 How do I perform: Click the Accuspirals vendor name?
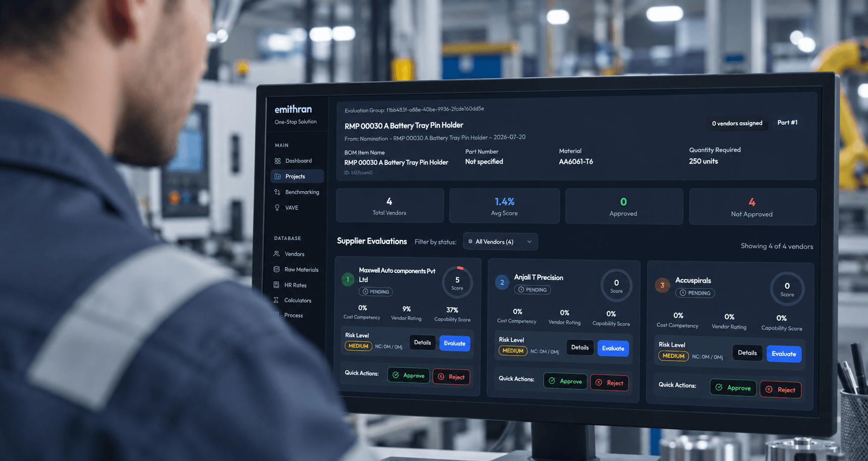click(x=693, y=280)
